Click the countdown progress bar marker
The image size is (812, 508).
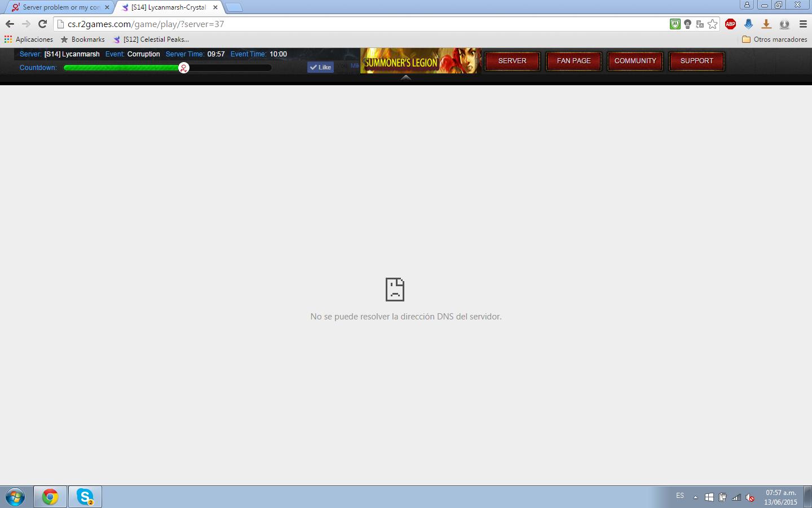(183, 68)
